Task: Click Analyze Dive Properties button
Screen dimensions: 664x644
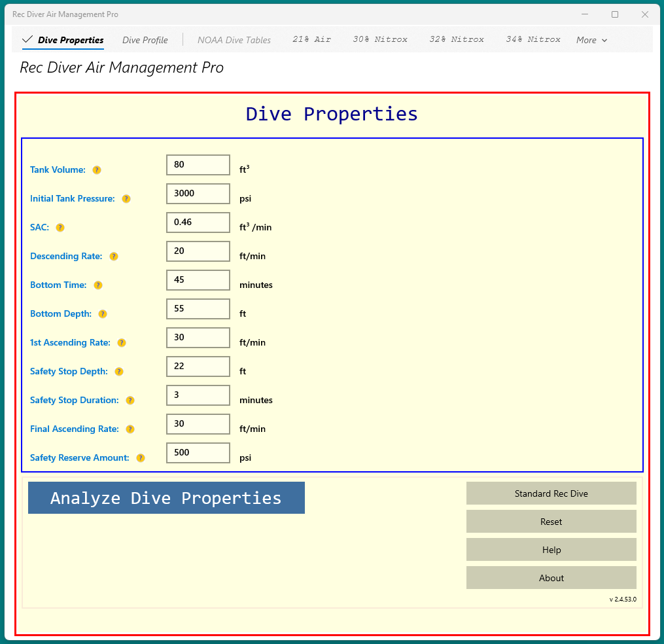Action: click(x=166, y=498)
